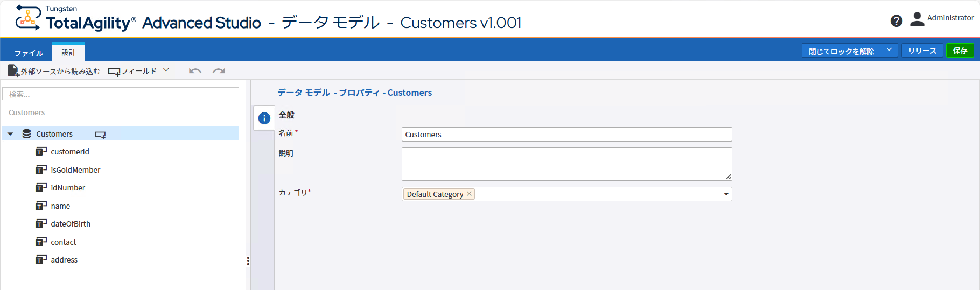Click the help question mark icon
980x290 pixels.
pos(896,21)
